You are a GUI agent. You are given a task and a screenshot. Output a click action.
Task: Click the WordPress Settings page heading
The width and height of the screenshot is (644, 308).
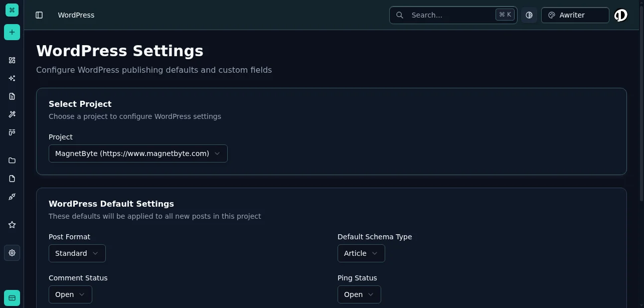point(120,51)
